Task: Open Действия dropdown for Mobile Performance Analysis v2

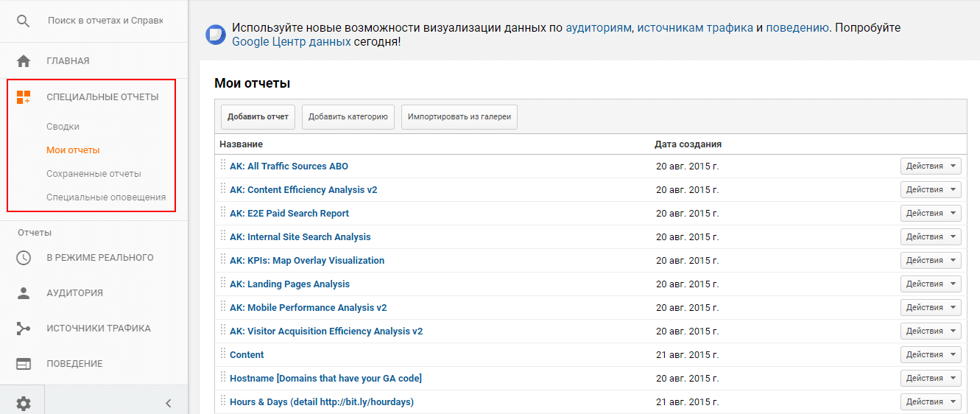Action: [931, 308]
